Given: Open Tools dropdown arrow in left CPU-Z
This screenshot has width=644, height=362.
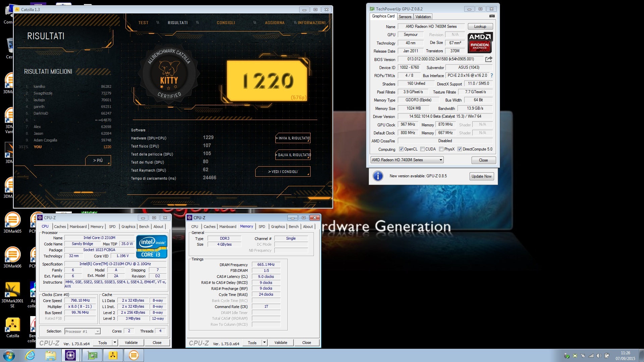Looking at the screenshot, I should [x=115, y=343].
